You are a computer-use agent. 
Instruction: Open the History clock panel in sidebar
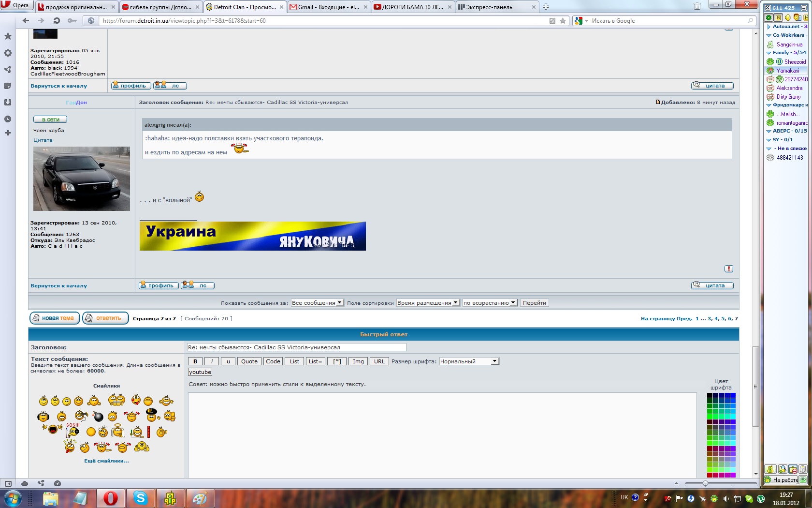click(8, 119)
